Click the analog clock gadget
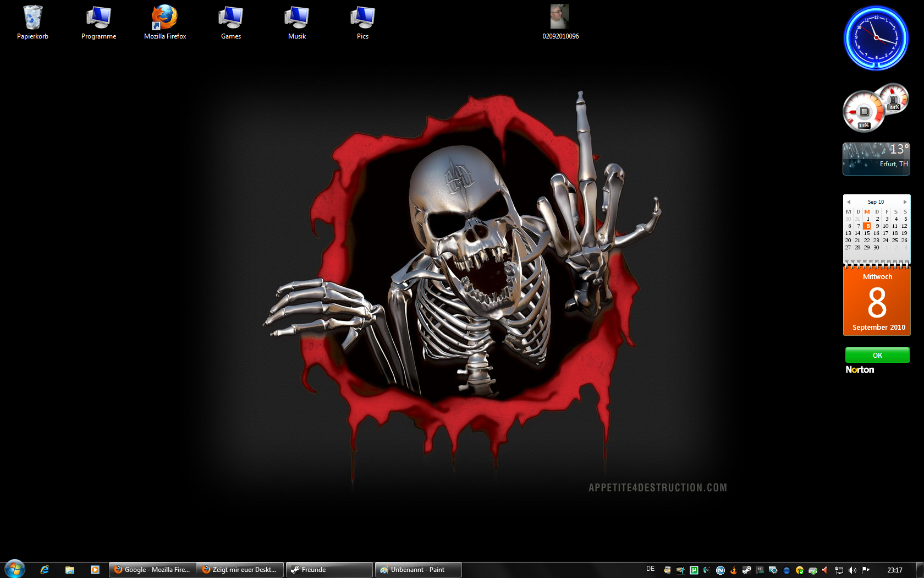This screenshot has height=578, width=924. 876,38
